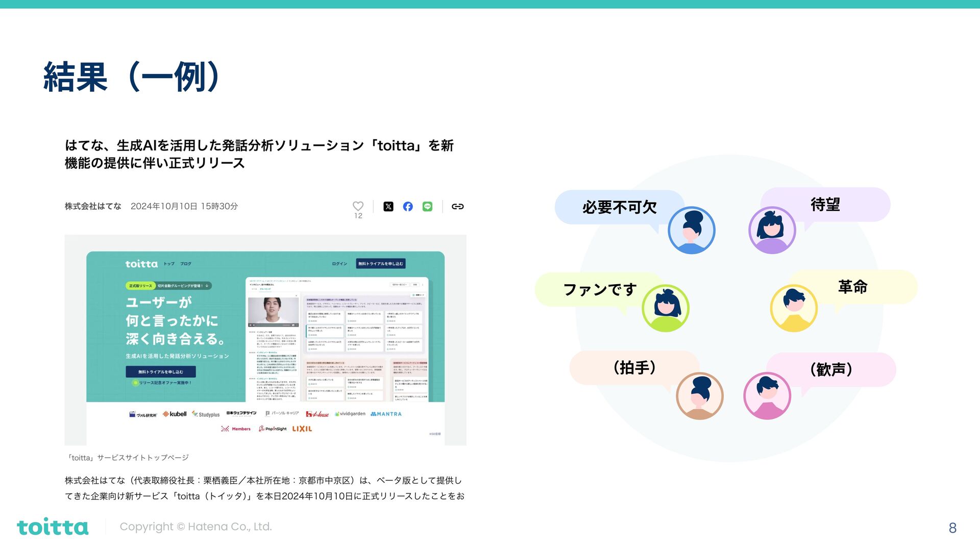Image resolution: width=980 pixels, height=551 pixels.
Task: Click the yellow avatar beside 革命
Action: 793,308
